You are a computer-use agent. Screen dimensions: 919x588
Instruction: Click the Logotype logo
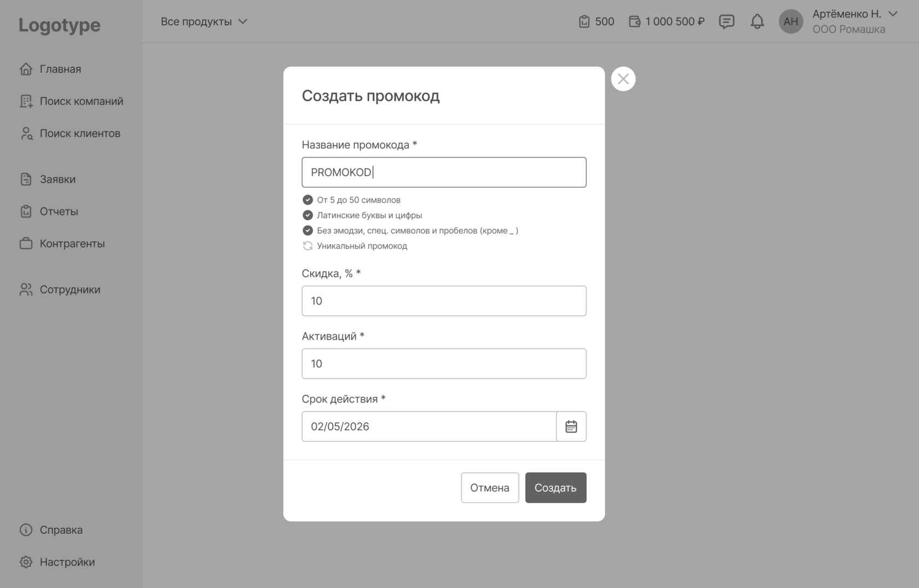click(x=60, y=25)
